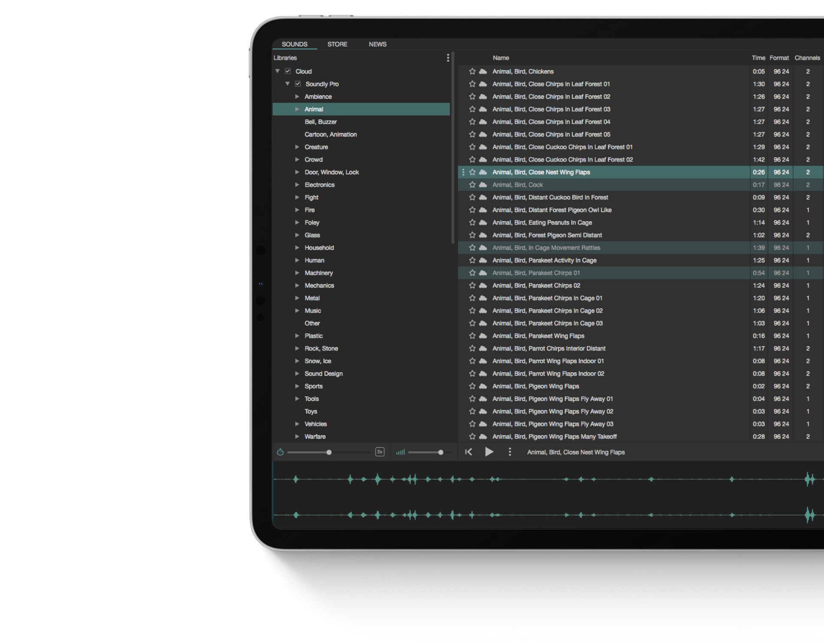
Task: Switch to the STORE tab
Action: tap(337, 44)
